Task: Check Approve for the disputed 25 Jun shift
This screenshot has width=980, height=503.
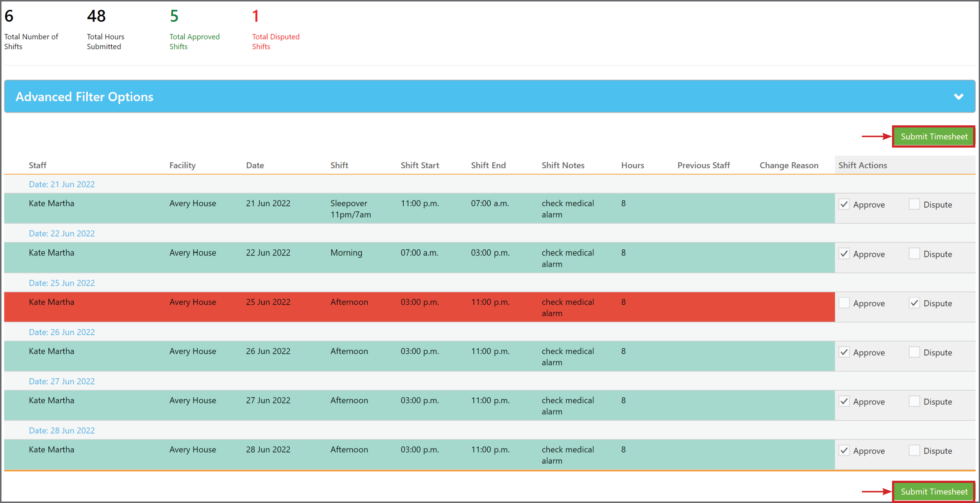Action: pyautogui.click(x=844, y=303)
